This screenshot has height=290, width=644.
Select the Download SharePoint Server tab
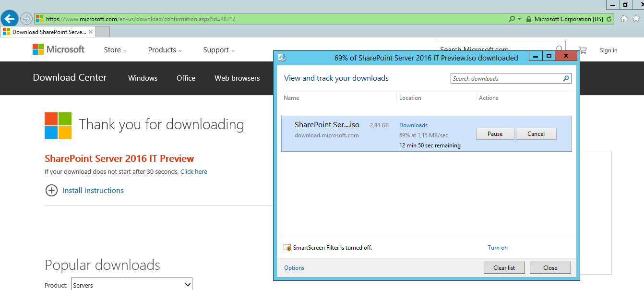(x=48, y=32)
